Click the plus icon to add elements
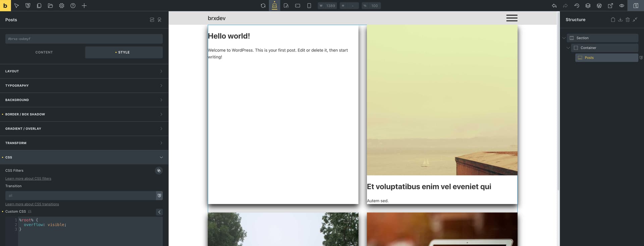644x246 pixels. pos(84,6)
